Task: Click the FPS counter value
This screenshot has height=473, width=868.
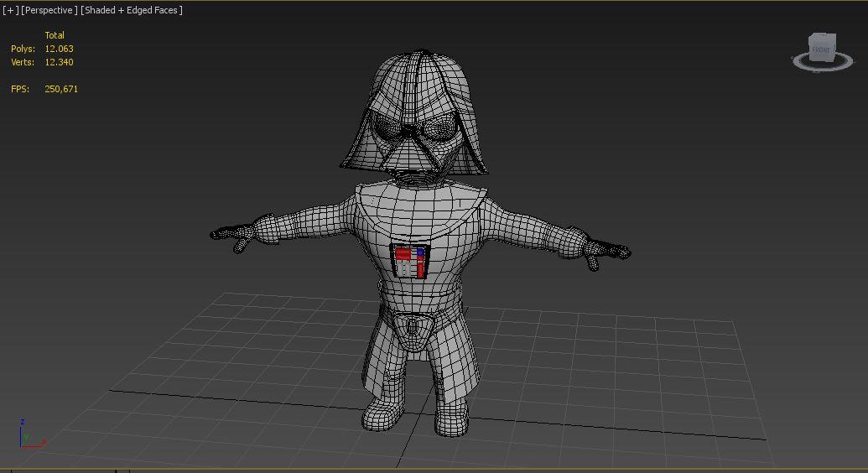Action: [61, 89]
